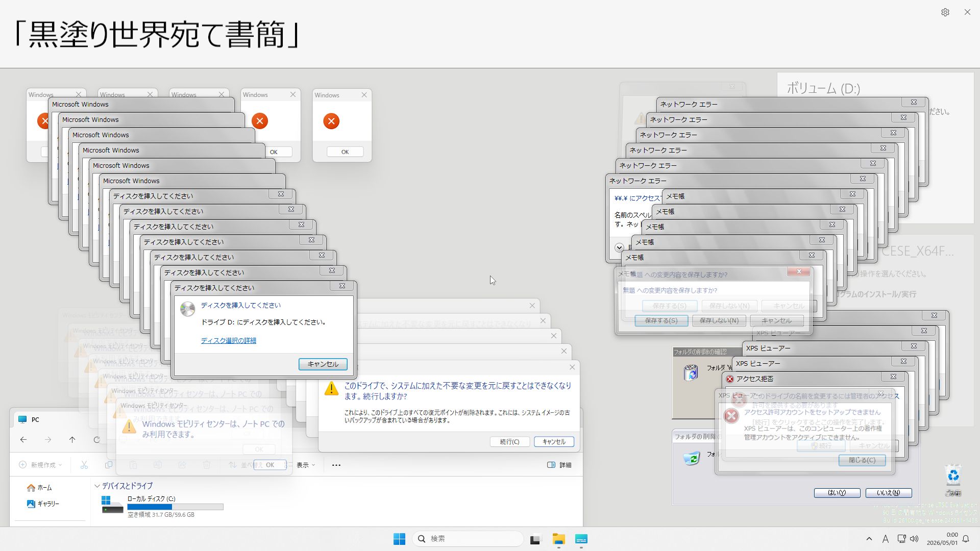Select ローカル ディスク (C:) drive label
980x551 pixels.
(152, 499)
